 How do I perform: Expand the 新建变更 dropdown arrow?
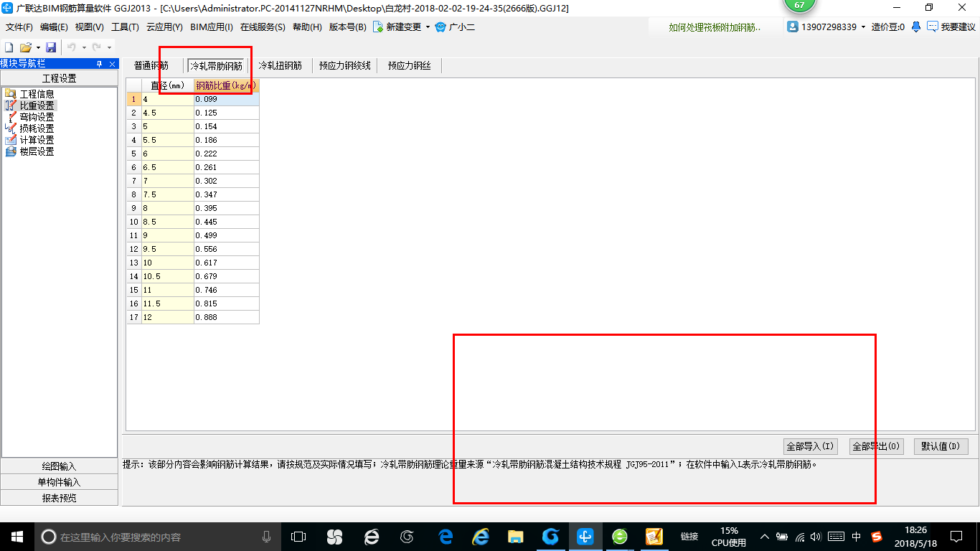428,27
